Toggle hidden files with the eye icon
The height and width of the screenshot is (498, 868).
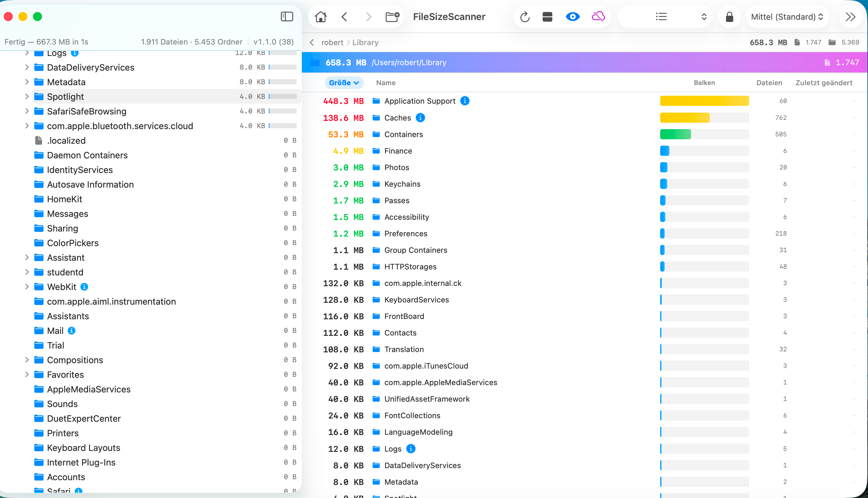(573, 17)
